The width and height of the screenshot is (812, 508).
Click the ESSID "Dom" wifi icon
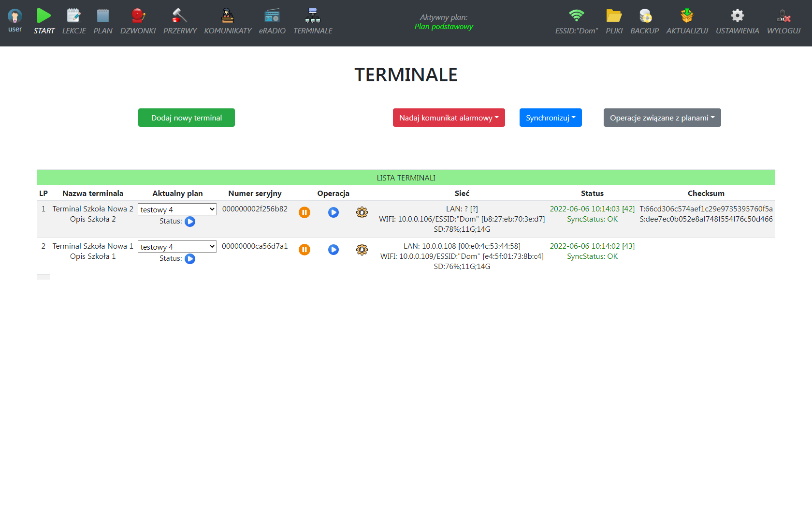tap(577, 15)
